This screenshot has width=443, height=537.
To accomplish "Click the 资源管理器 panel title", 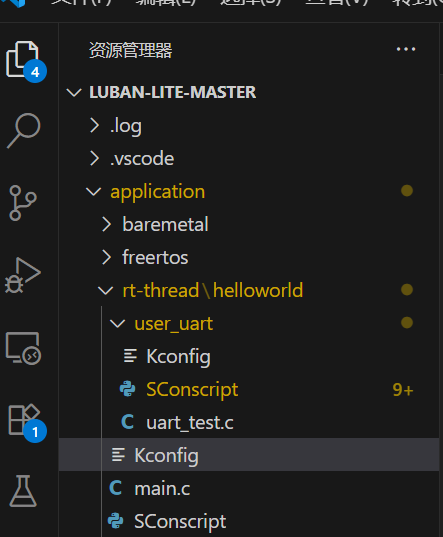I will point(130,50).
